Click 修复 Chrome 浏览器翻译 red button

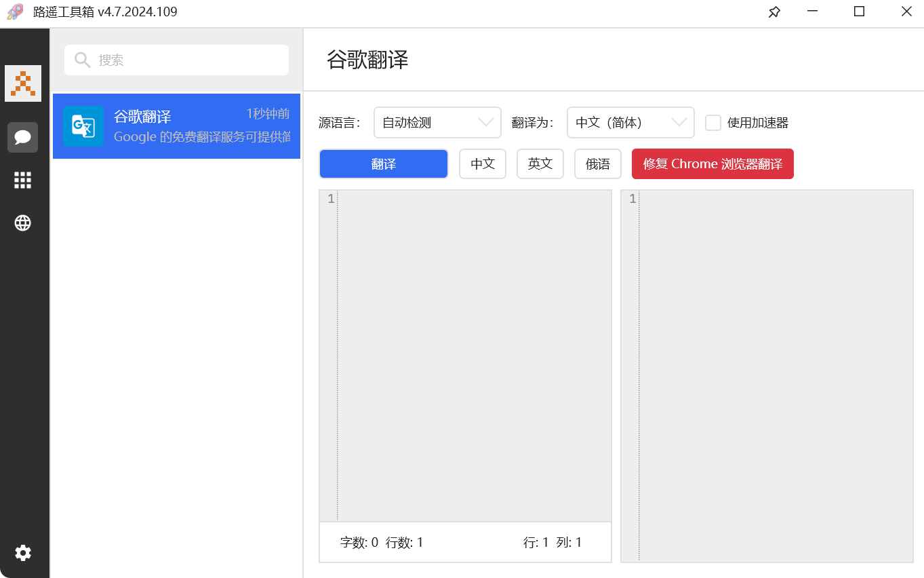(x=712, y=164)
